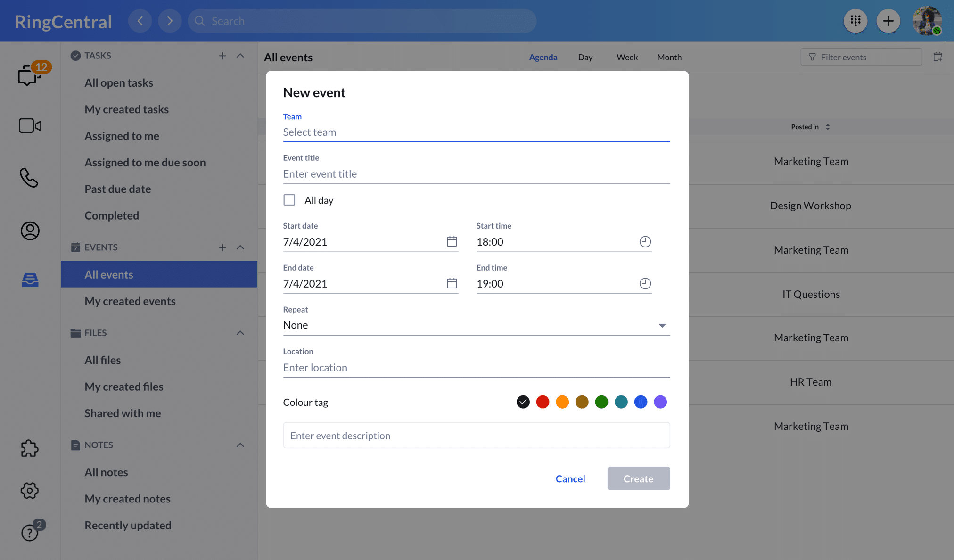Pick the green colour tag
954x560 pixels.
[601, 402]
